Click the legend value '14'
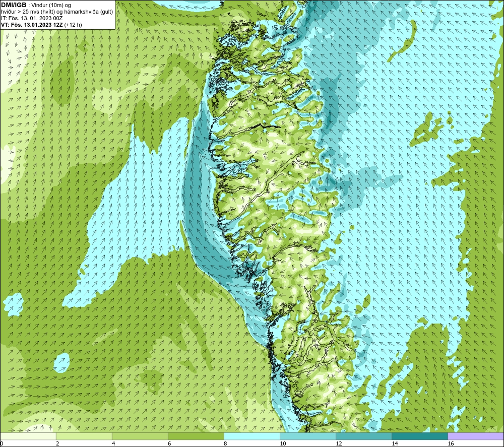This screenshot has height=447, width=504. pyautogui.click(x=395, y=443)
